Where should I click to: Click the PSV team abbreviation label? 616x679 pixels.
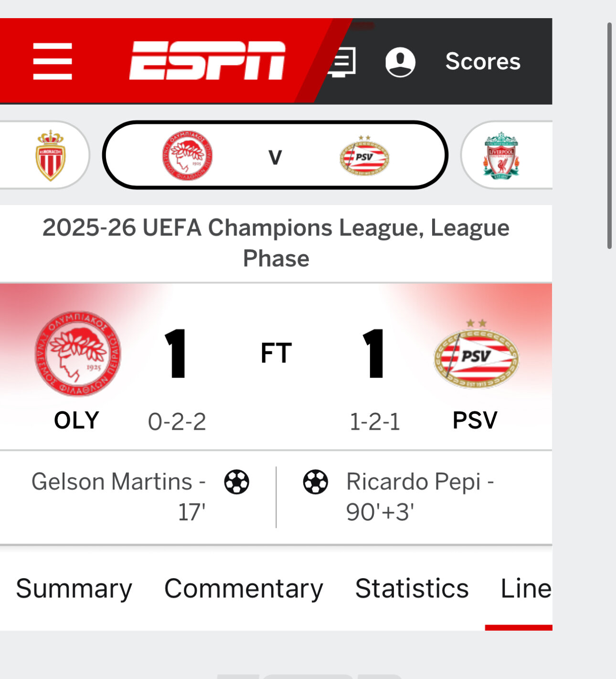coord(475,420)
